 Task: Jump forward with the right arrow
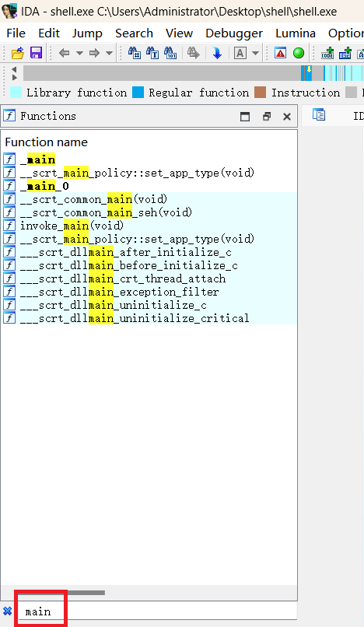coord(94,53)
